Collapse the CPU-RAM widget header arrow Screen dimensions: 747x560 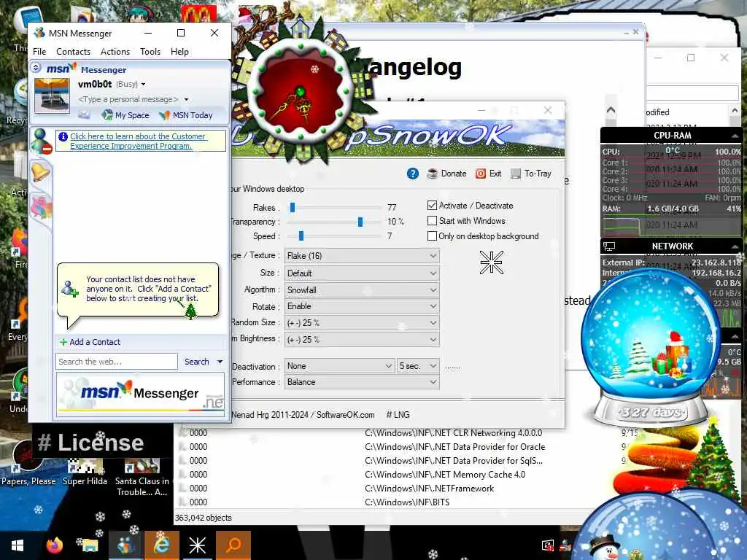735,136
